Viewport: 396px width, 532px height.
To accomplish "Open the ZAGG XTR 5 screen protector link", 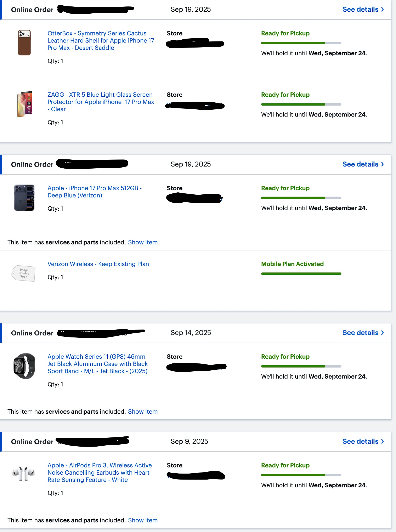I will [101, 102].
